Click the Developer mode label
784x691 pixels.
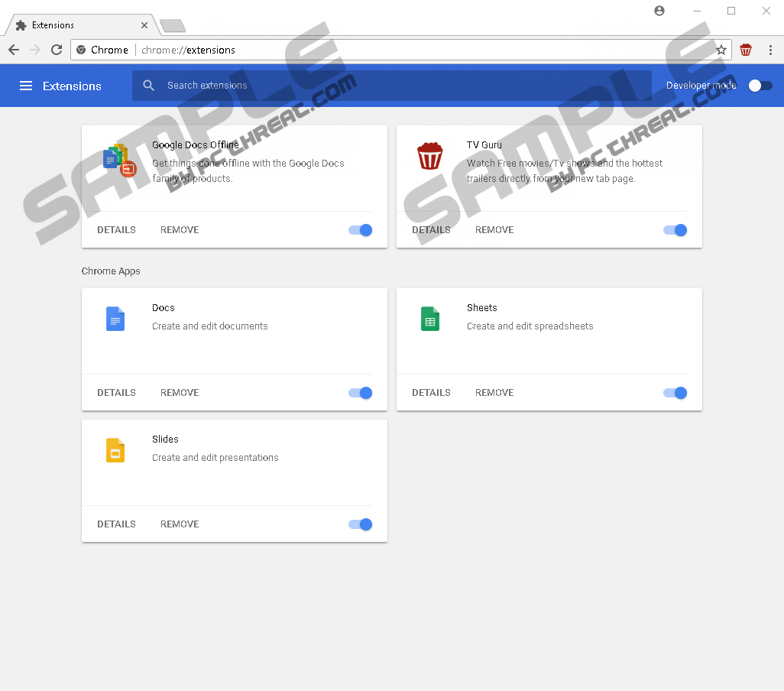pyautogui.click(x=701, y=86)
